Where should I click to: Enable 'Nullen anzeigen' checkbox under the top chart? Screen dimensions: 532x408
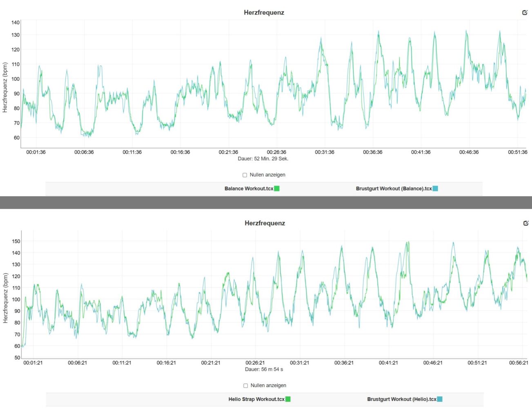click(245, 175)
